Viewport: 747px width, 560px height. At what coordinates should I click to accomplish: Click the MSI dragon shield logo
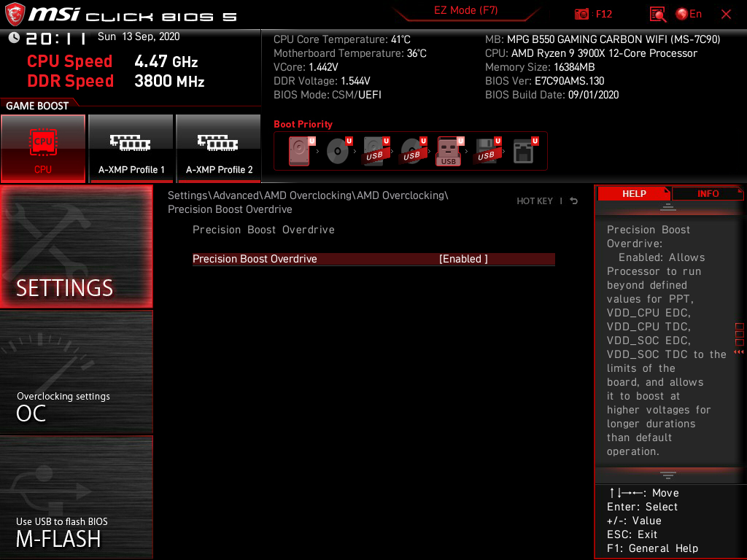[x=15, y=15]
